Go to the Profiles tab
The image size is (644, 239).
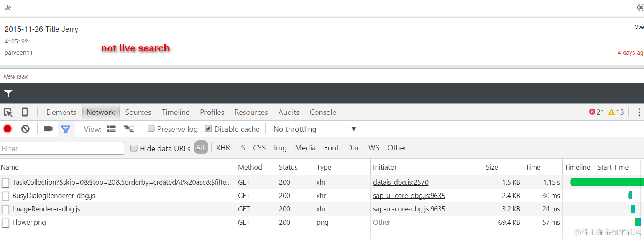212,112
